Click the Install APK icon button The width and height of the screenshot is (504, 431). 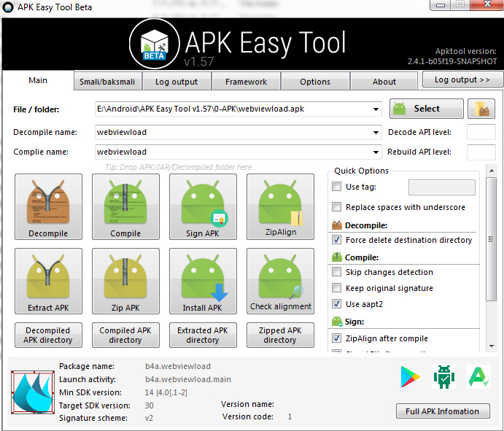click(x=203, y=281)
